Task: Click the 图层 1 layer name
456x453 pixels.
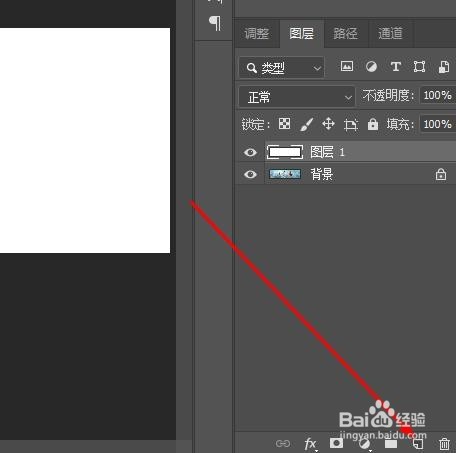Action: [327, 152]
